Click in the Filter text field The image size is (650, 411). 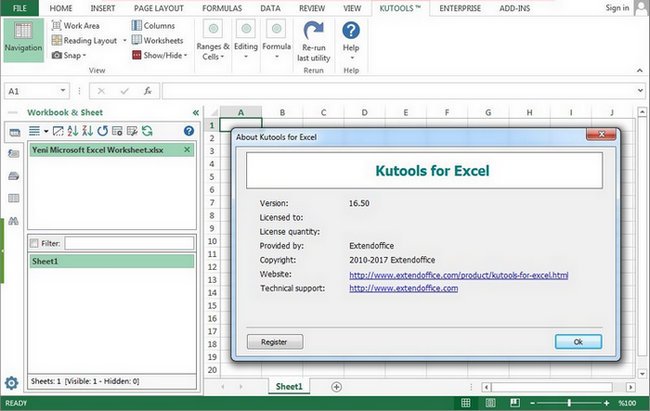pyautogui.click(x=129, y=243)
